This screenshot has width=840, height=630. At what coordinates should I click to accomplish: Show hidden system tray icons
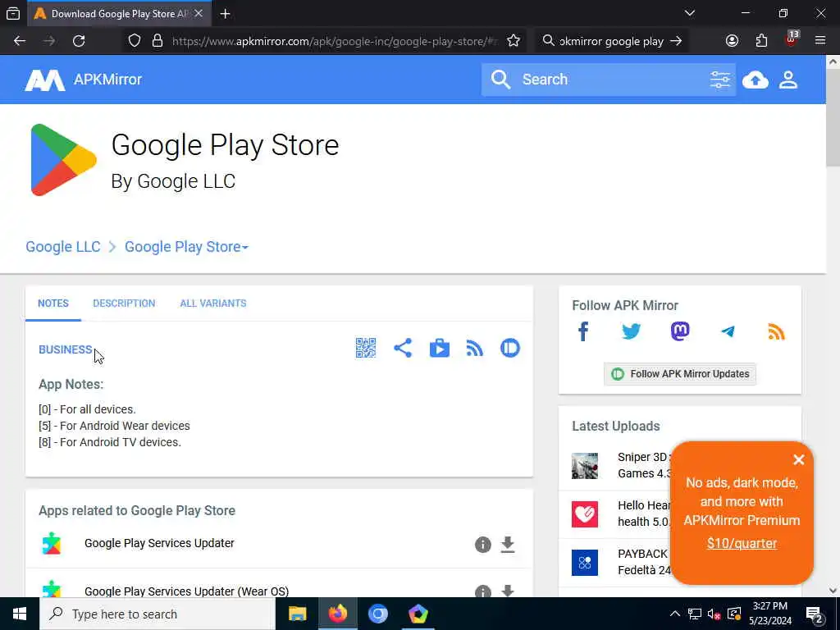tap(675, 614)
